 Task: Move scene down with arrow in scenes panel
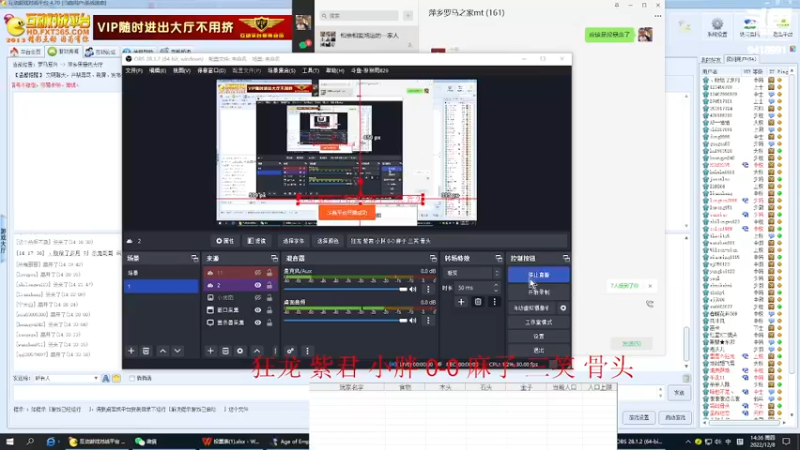[x=178, y=351]
